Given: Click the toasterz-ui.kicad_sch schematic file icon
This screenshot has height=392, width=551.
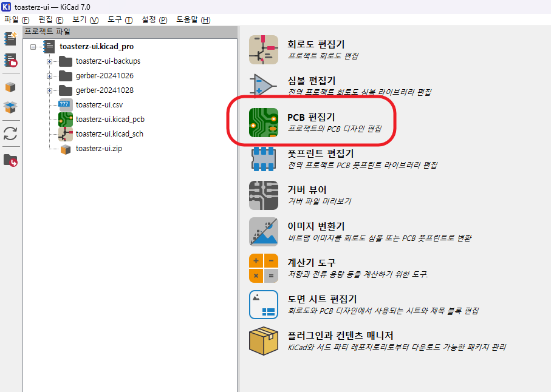Looking at the screenshot, I should coord(66,133).
